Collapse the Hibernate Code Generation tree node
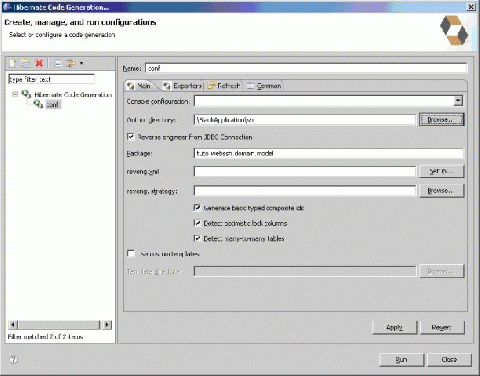Image resolution: width=480 pixels, height=376 pixels. (x=15, y=94)
